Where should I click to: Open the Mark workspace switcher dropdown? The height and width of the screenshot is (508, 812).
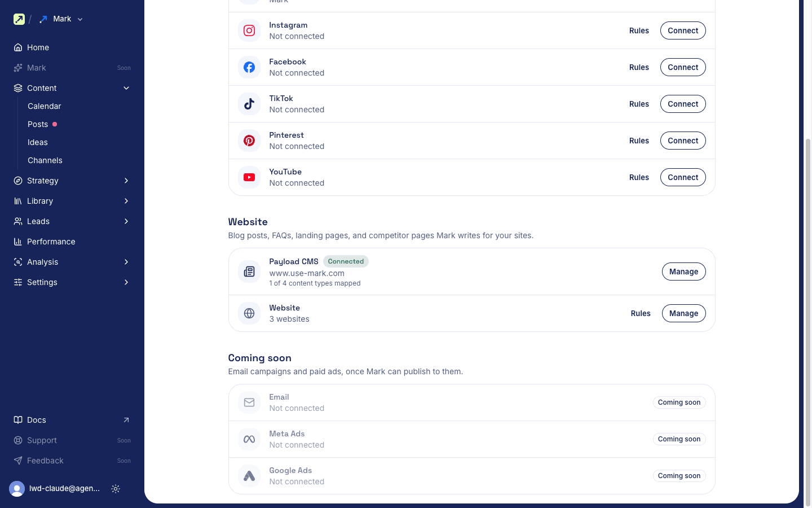click(x=61, y=19)
